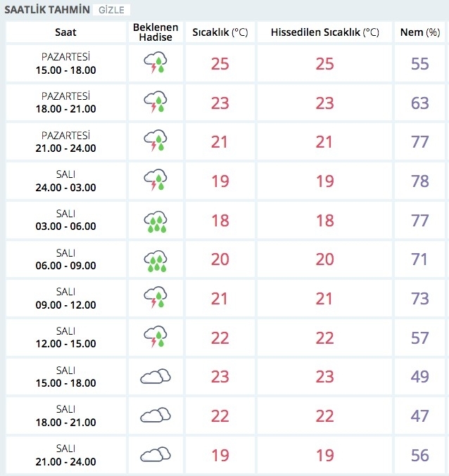Click the Hissedilen Sıcaklık column header
The width and height of the screenshot is (449, 476).
tap(324, 32)
